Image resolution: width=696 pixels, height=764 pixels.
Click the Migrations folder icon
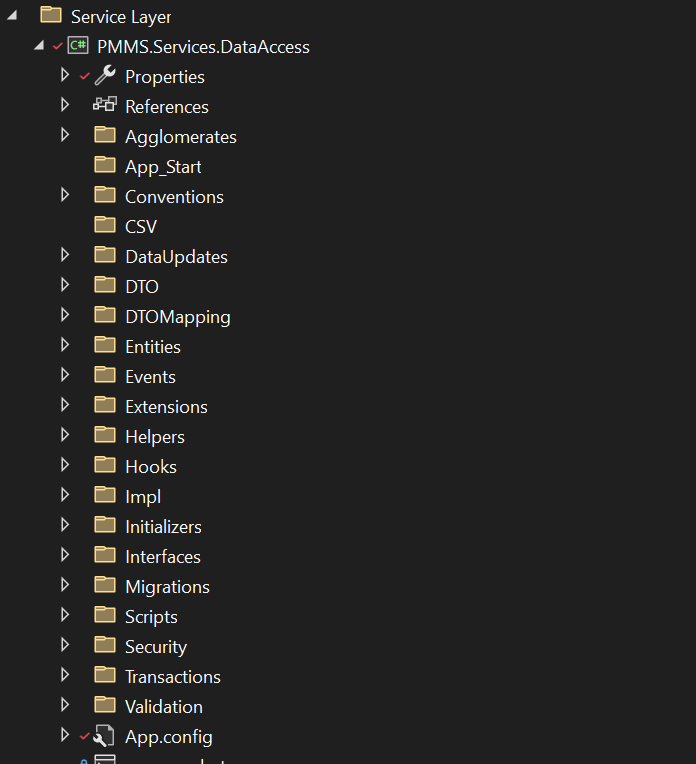point(105,586)
